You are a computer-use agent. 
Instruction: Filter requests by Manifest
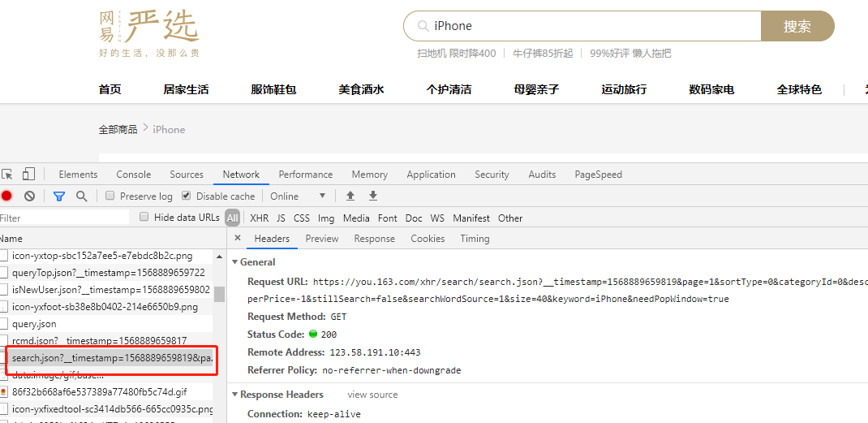pos(471,218)
